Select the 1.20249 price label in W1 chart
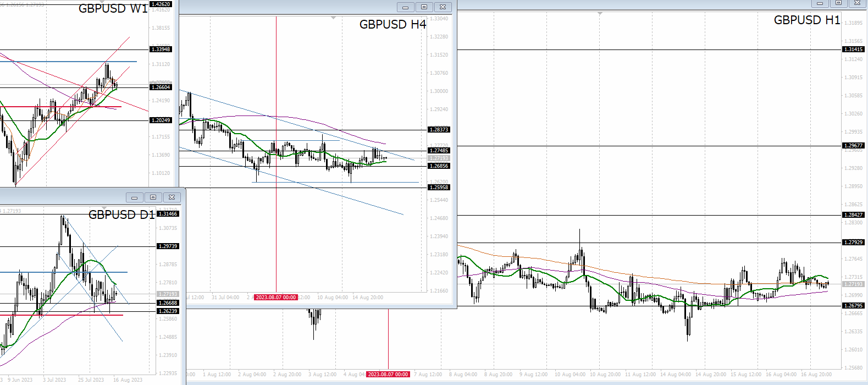Viewport: 868px width, 385px height. pyautogui.click(x=161, y=120)
